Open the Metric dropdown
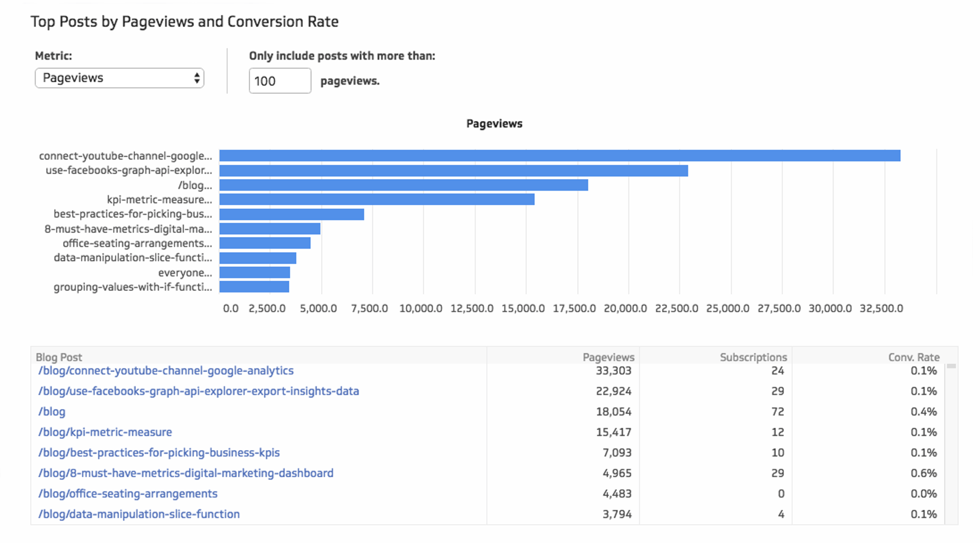The image size is (980, 543). (119, 78)
